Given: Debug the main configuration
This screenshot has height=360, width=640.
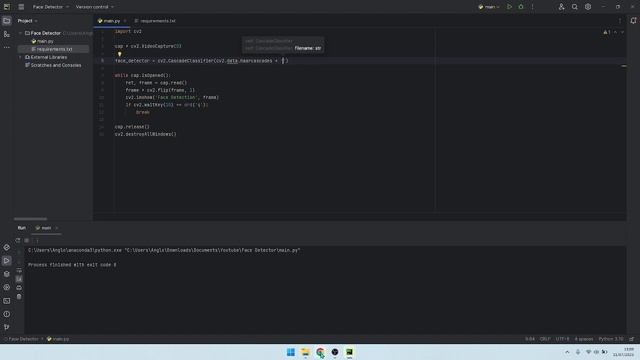Looking at the screenshot, I should point(521,7).
